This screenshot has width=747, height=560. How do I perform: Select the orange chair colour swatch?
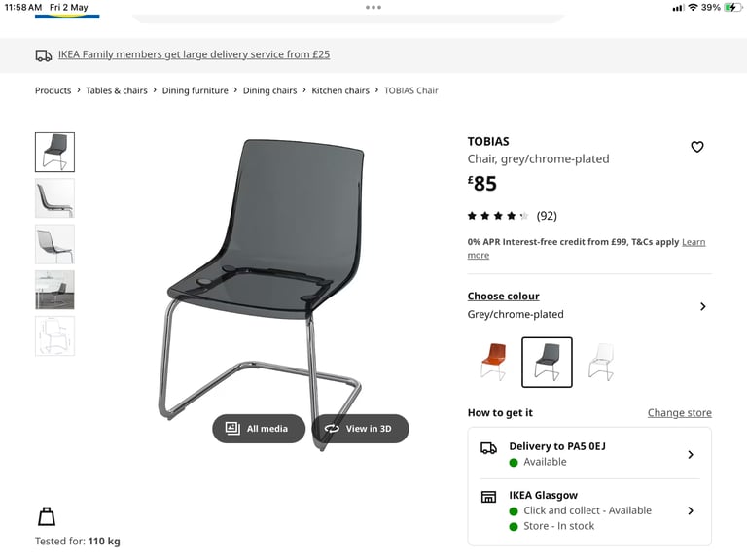click(x=493, y=362)
